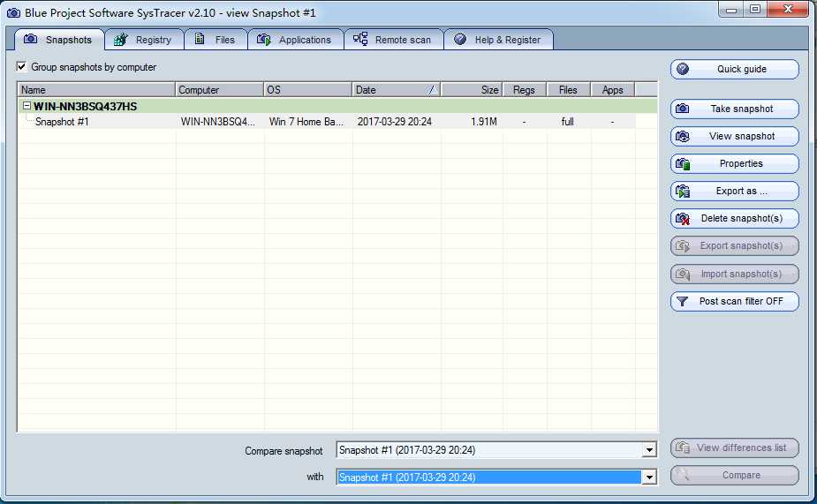Click the Export snapshot(s) button
This screenshot has width=817, height=504.
click(x=735, y=245)
